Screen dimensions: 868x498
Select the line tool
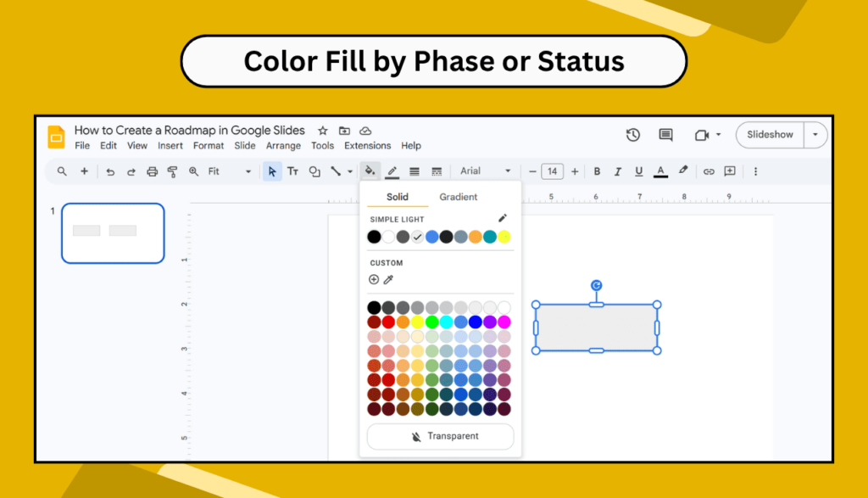[336, 171]
